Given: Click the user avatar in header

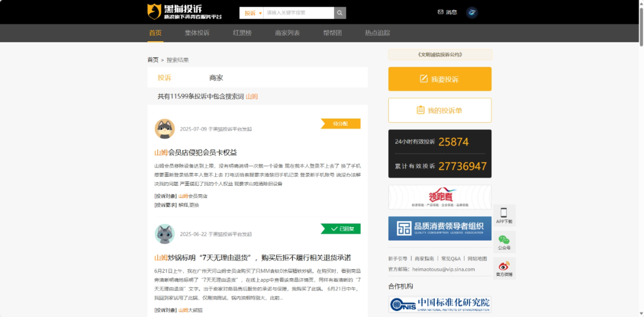Looking at the screenshot, I should point(472,13).
